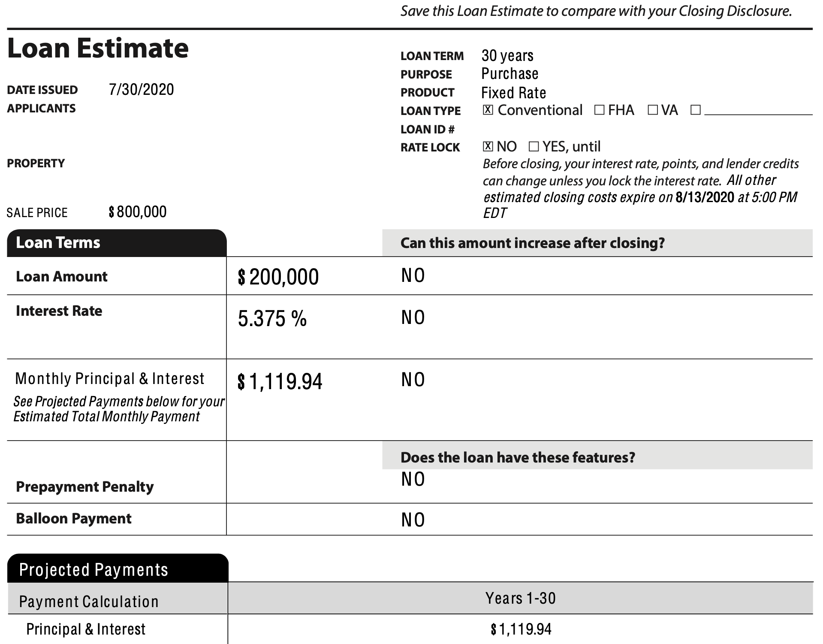Image resolution: width=823 pixels, height=644 pixels.
Task: Click the $800,000 sale price value
Action: (138, 212)
